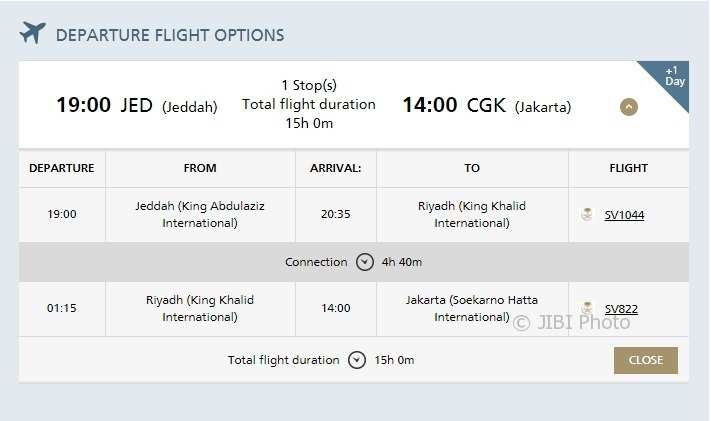
Task: Click the Jakarta Soekarno Hatta destination cell
Action: coord(472,308)
